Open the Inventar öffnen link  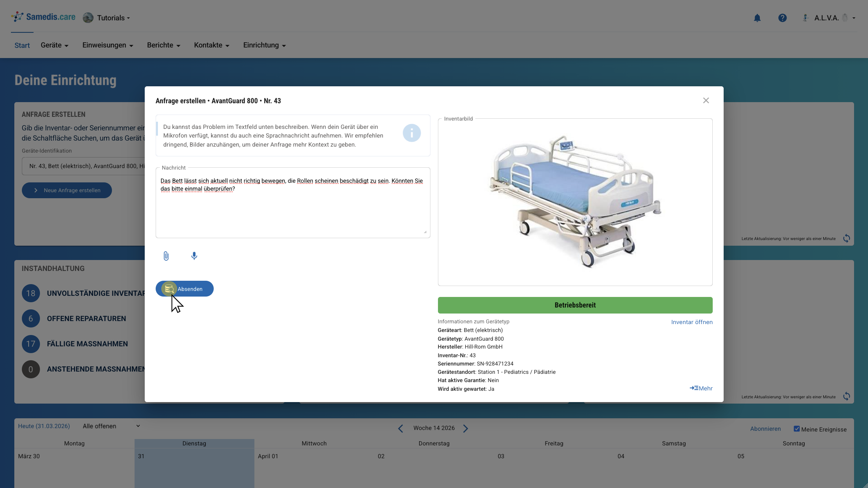click(692, 322)
